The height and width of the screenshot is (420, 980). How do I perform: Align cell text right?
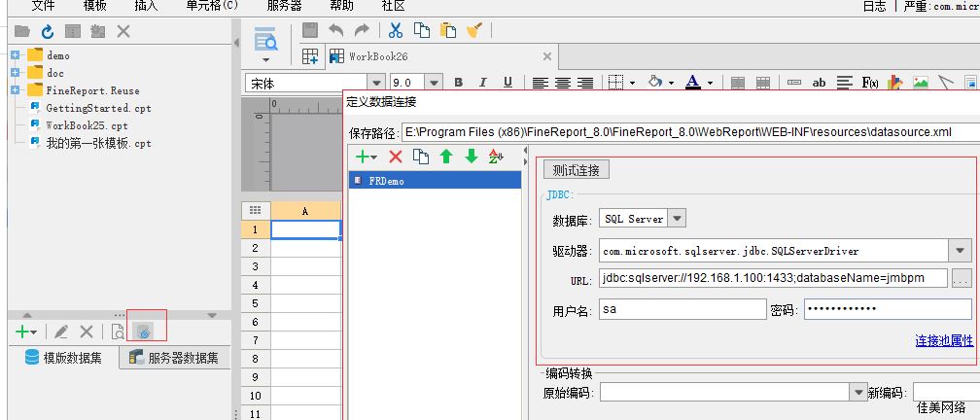click(585, 83)
